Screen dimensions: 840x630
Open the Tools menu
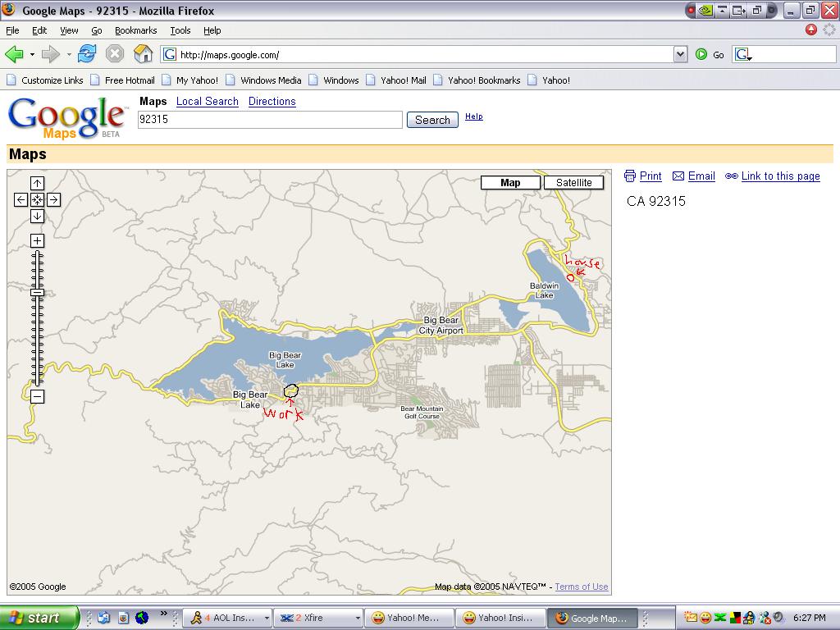[x=180, y=30]
